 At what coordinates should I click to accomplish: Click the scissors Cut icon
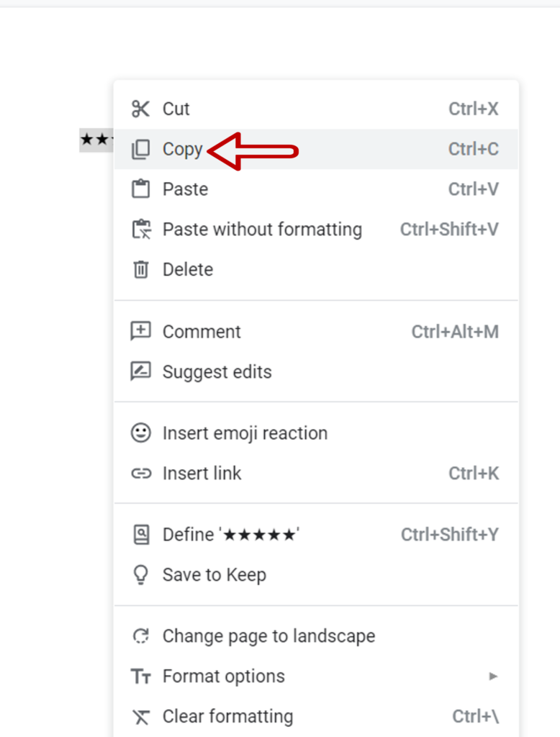pyautogui.click(x=140, y=109)
